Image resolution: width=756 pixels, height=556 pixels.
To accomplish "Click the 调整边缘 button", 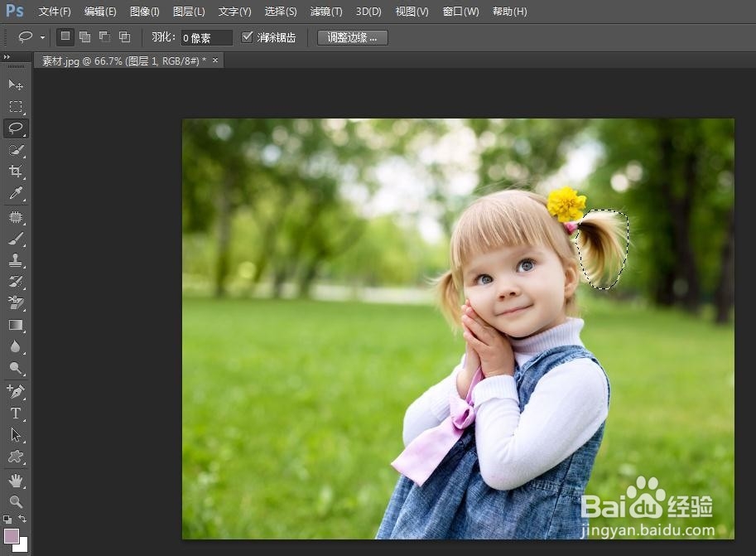I will [x=353, y=37].
